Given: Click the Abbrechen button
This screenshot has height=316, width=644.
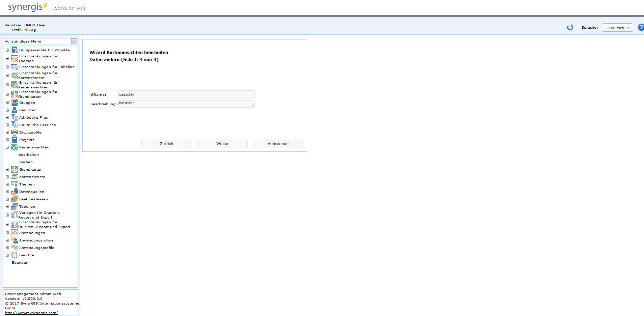Looking at the screenshot, I should pos(278,144).
